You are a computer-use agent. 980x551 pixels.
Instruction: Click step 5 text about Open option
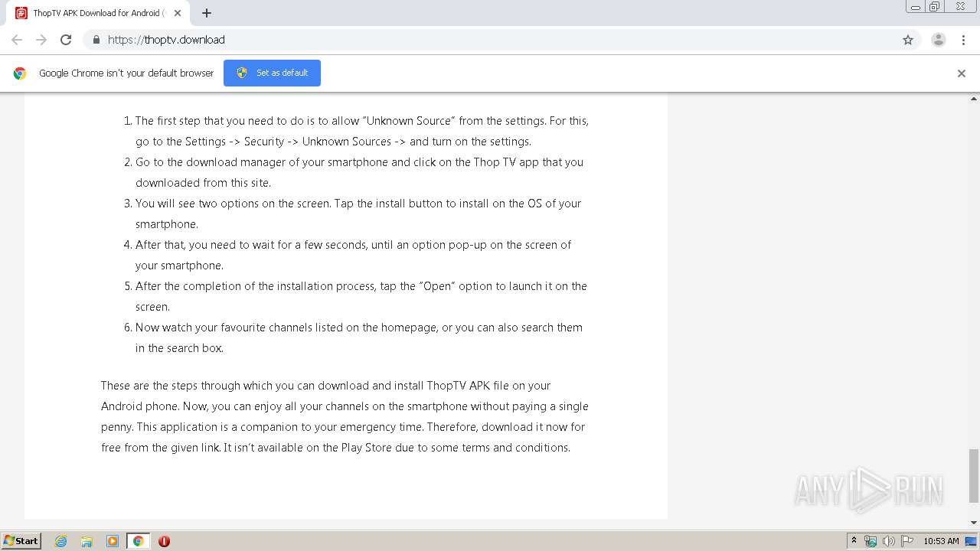click(x=361, y=296)
